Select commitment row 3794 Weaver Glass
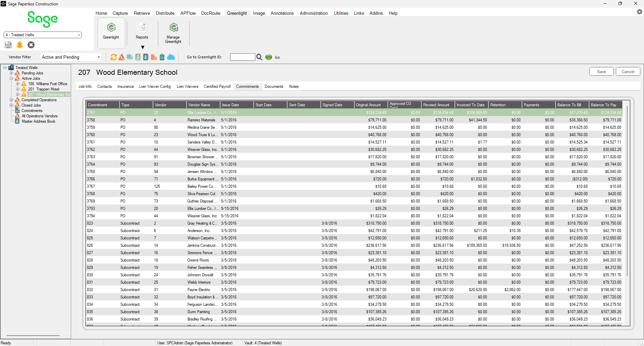 354,216
